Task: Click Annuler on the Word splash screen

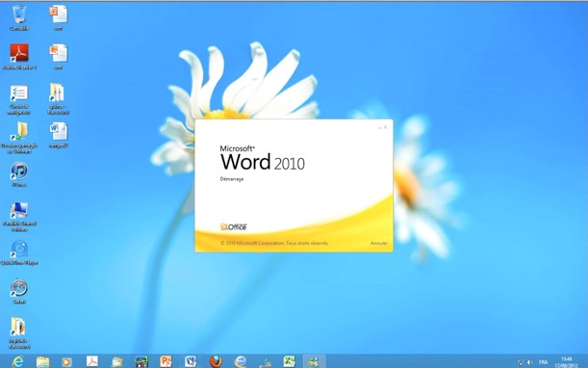Action: 378,244
